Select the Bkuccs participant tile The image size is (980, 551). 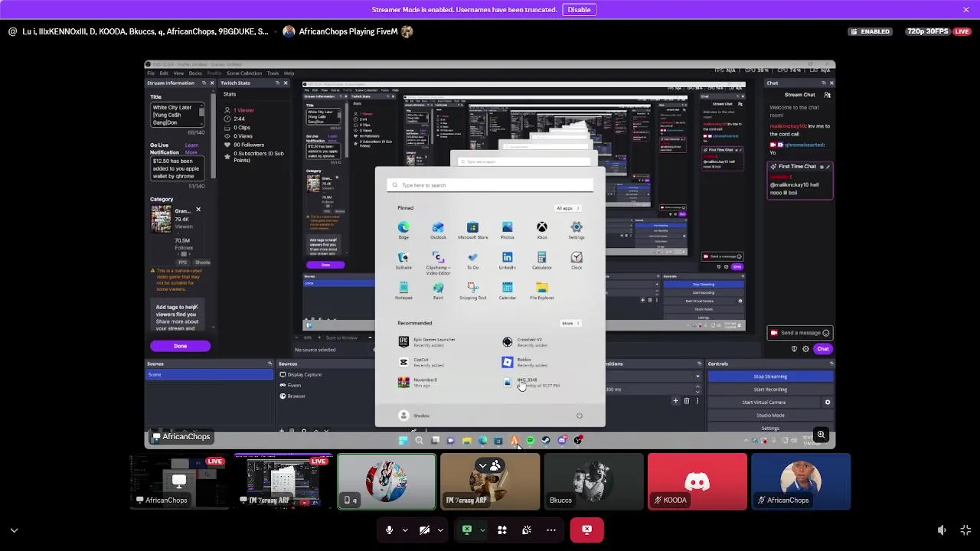[593, 481]
